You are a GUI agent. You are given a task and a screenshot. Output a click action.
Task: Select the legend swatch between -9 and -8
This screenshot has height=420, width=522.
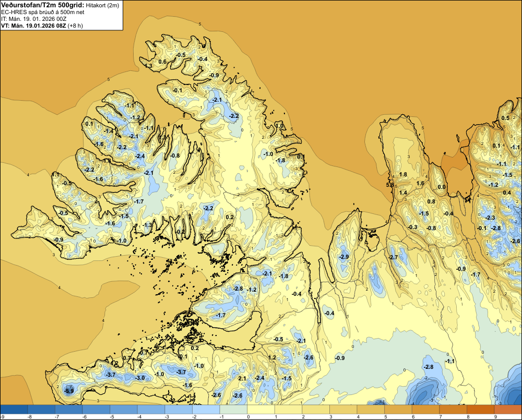pyautogui.click(x=14, y=410)
